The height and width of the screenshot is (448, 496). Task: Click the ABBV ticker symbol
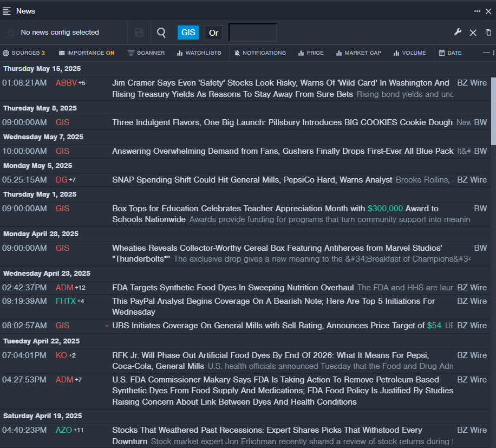tap(67, 83)
